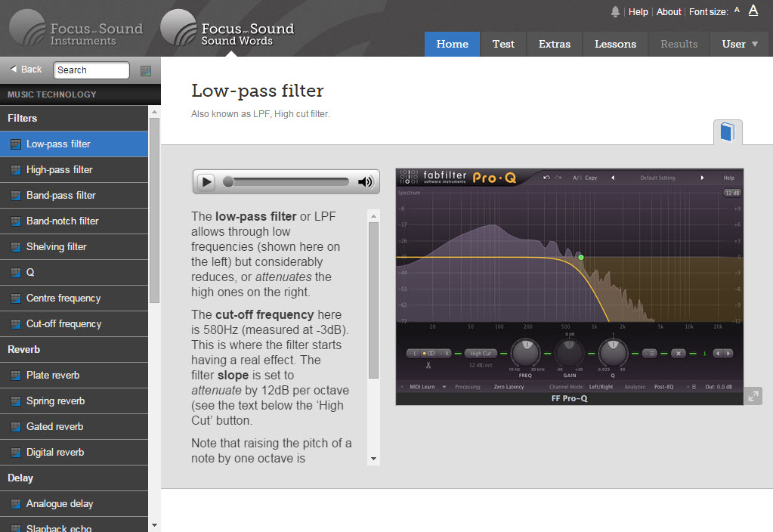Click the Band-pass filter item icon

(x=16, y=195)
